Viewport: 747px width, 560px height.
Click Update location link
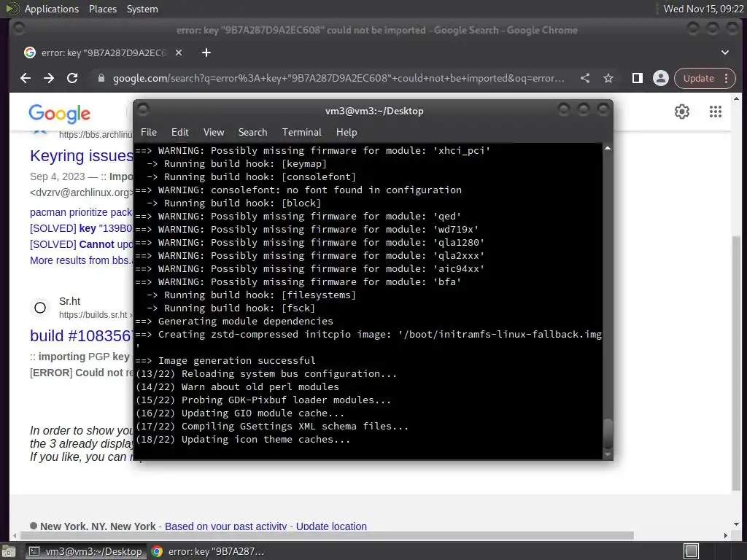(331, 526)
